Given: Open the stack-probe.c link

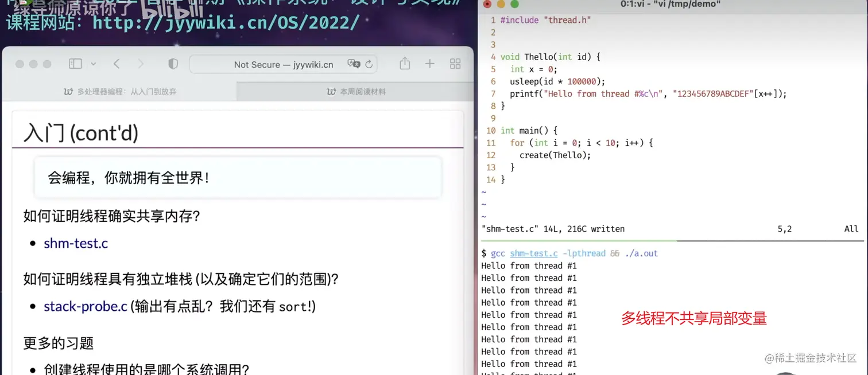Looking at the screenshot, I should click(86, 306).
